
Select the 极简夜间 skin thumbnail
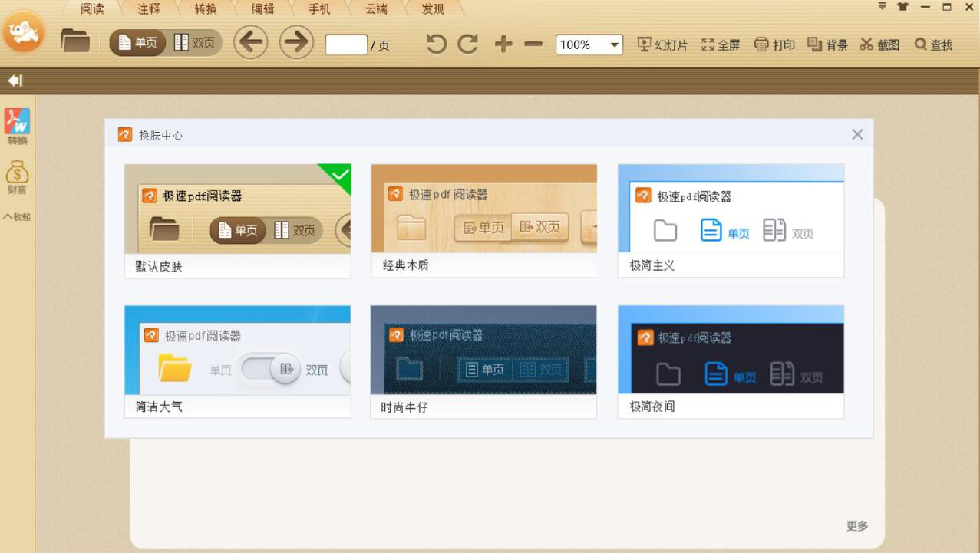[731, 350]
